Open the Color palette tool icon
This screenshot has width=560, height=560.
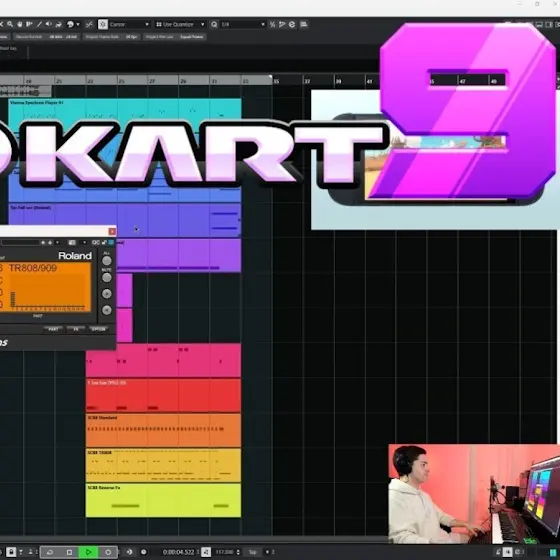click(x=70, y=24)
